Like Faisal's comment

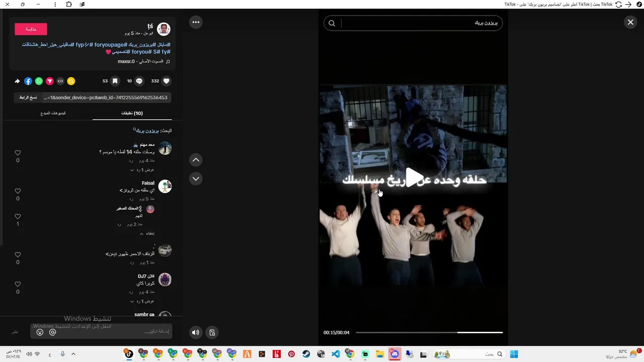(x=18, y=191)
